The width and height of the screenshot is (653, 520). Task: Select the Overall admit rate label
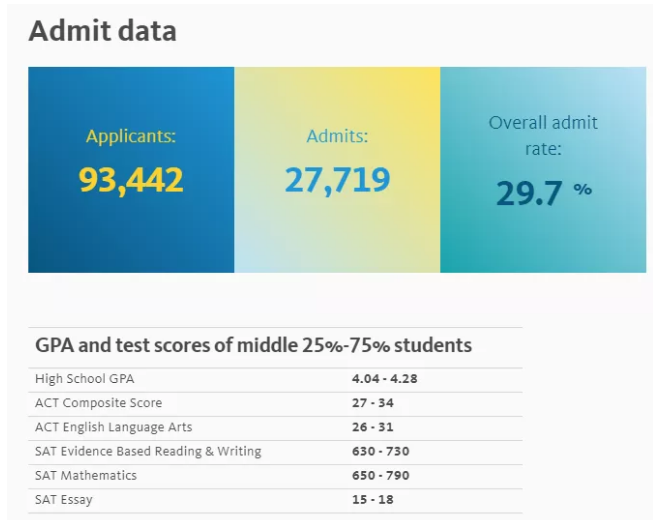[543, 136]
